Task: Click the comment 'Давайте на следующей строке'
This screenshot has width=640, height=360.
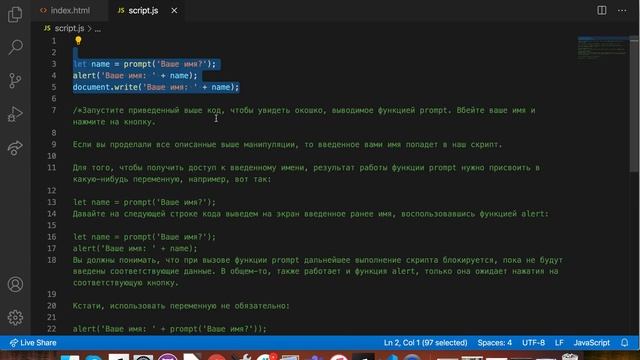Action: (311, 213)
